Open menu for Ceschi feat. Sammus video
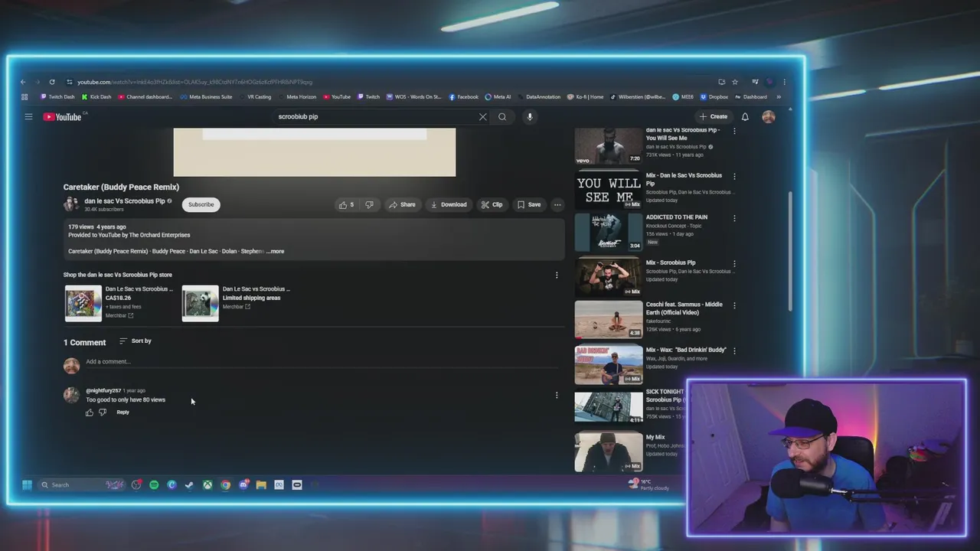980x551 pixels. (x=734, y=305)
